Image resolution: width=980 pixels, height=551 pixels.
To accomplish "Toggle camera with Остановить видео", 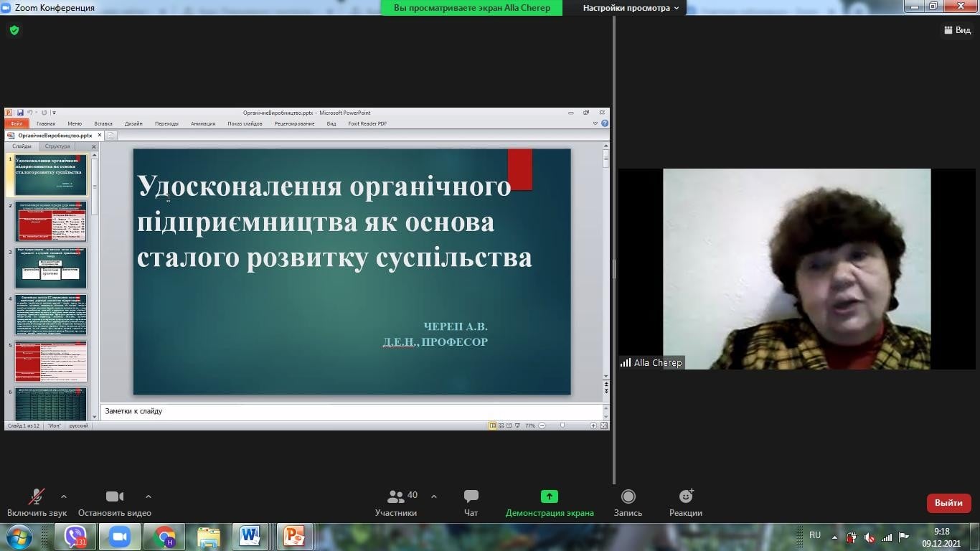I will tap(114, 496).
